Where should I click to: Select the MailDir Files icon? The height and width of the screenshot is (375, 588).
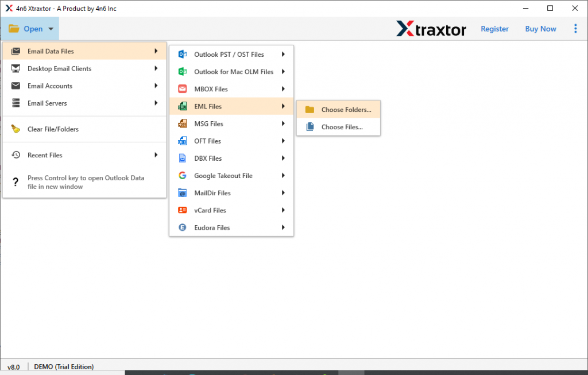pos(184,193)
